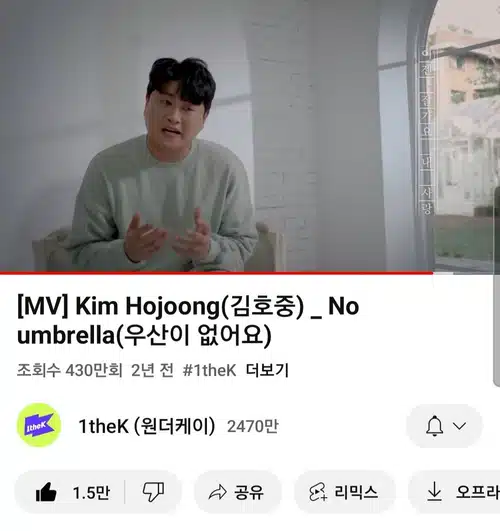Click the thumbs-down dislike icon
This screenshot has width=500, height=531.
(x=153, y=492)
